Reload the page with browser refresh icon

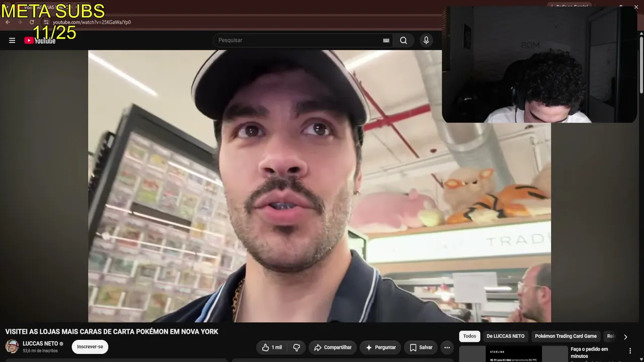click(32, 22)
